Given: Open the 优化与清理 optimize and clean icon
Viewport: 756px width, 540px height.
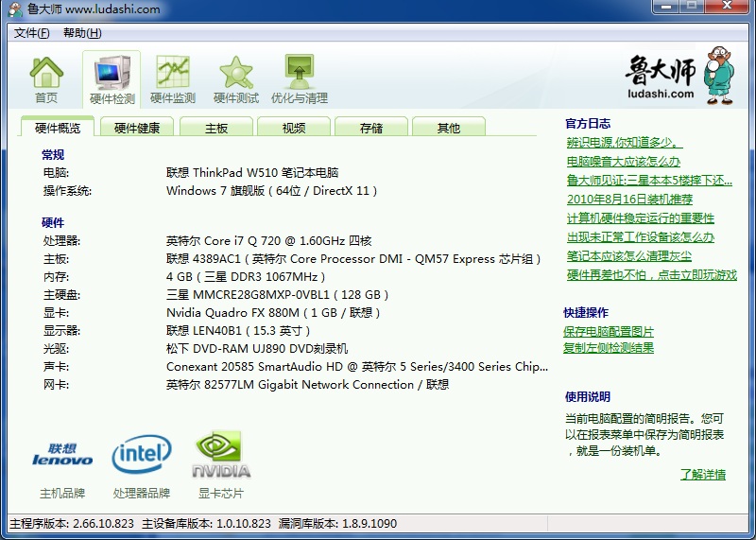Looking at the screenshot, I should coord(300,79).
